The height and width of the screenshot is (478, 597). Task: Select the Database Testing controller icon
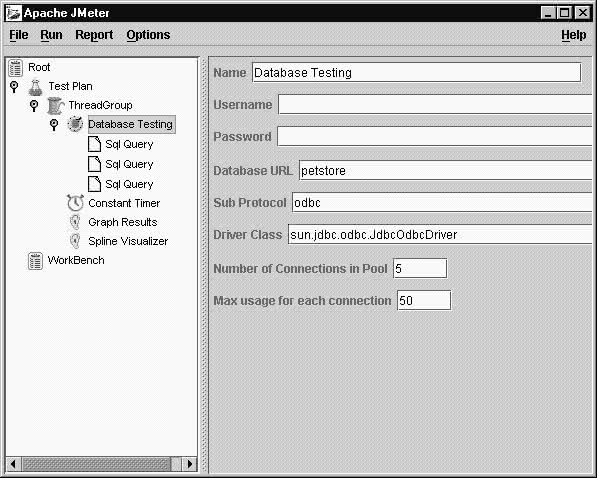75,124
